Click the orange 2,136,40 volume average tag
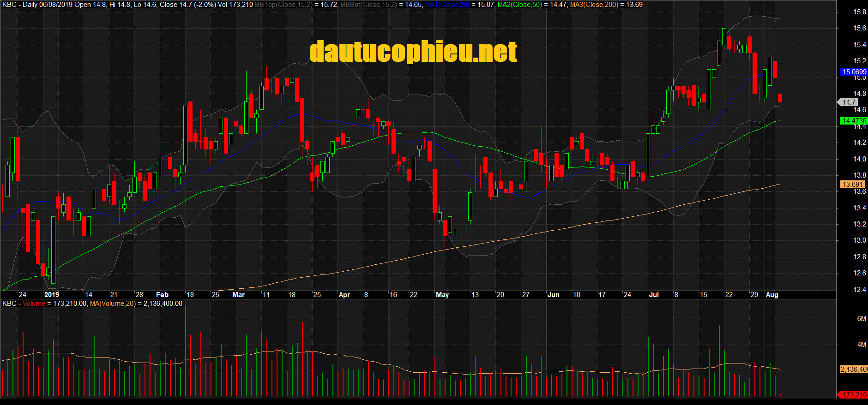Screen dimensions: 868x405 [x=854, y=369]
